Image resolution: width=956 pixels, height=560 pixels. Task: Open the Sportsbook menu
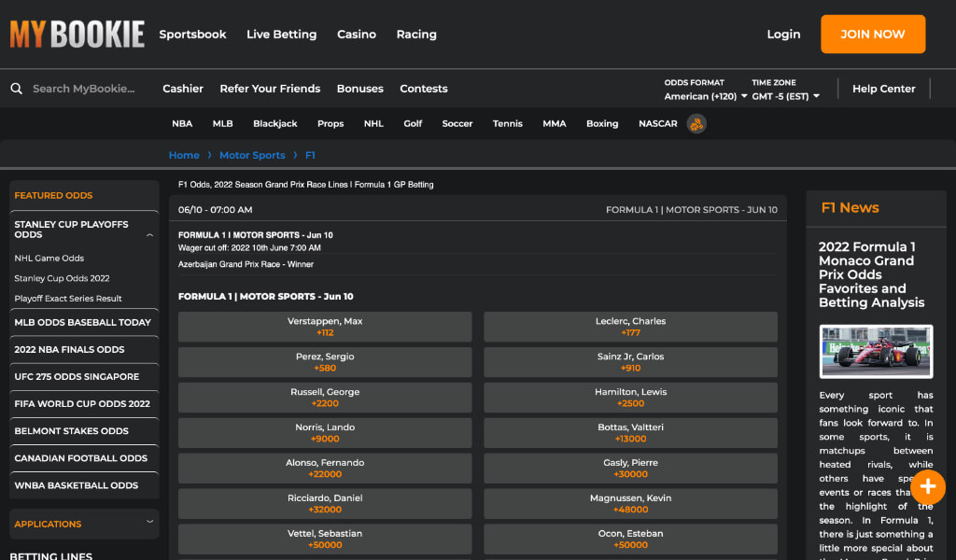point(192,35)
